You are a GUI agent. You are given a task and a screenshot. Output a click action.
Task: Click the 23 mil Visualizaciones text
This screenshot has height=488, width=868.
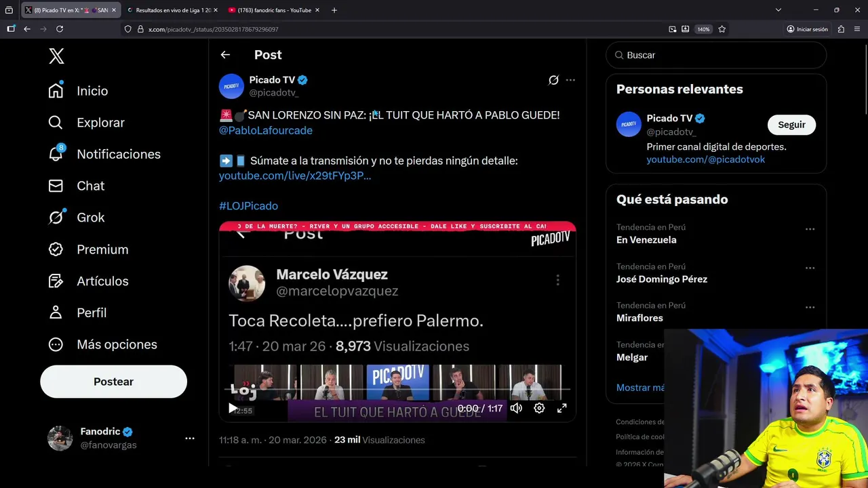click(380, 440)
